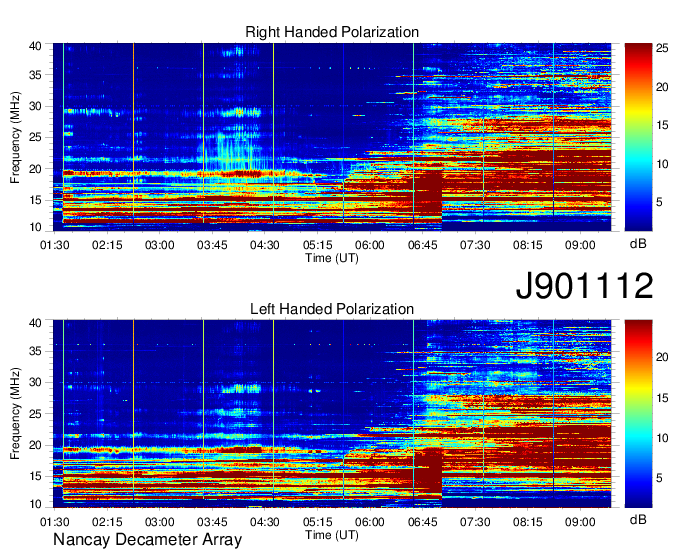Click the 06:00 time tick of the Right Handed plot
The width and height of the screenshot is (680, 552).
pyautogui.click(x=370, y=245)
